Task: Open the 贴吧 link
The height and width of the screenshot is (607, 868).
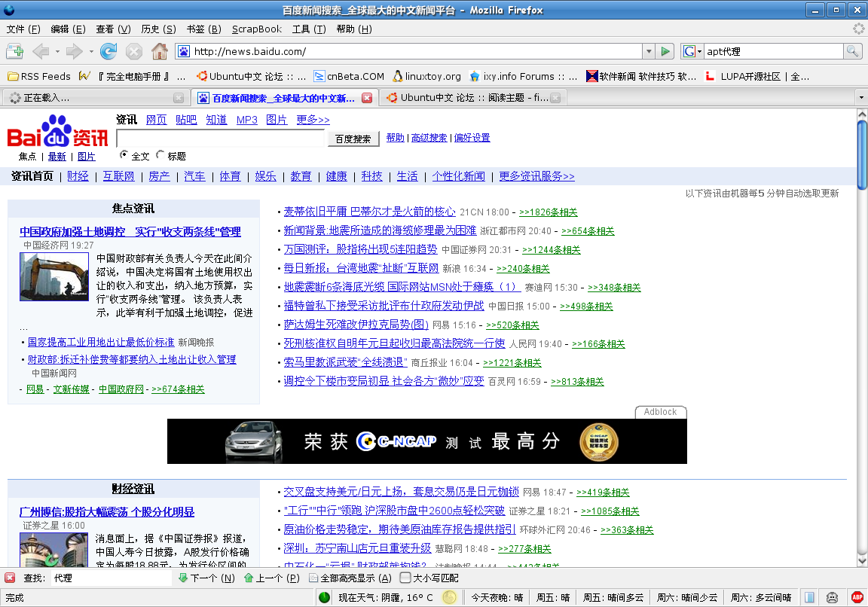Action: click(186, 120)
